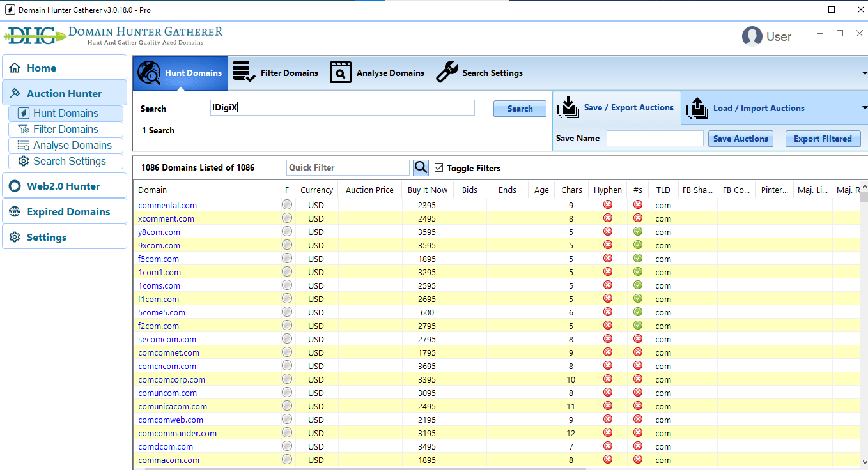This screenshot has height=470, width=868.
Task: Open the Web2.0 Hunter sidebar section
Action: coord(65,186)
